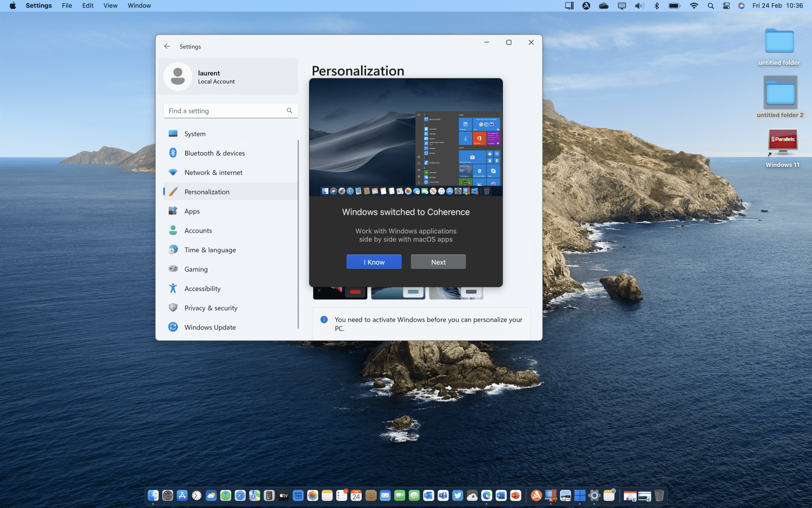Image resolution: width=812 pixels, height=508 pixels.
Task: Open Apple TV from the Dock
Action: [x=283, y=495]
